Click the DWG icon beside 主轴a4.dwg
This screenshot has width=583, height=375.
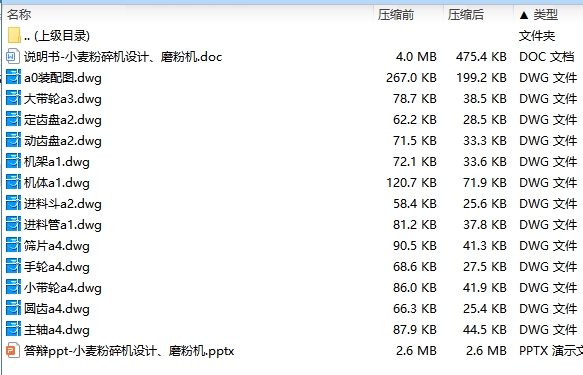13,329
